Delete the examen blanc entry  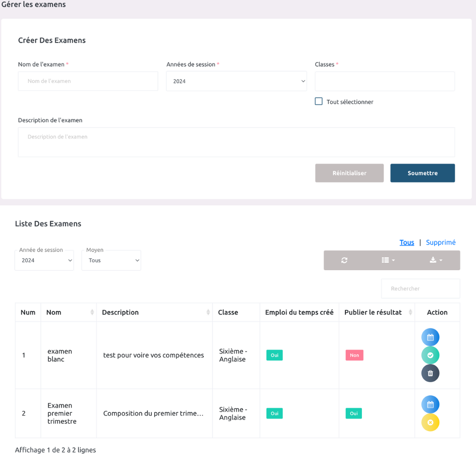[x=430, y=373]
